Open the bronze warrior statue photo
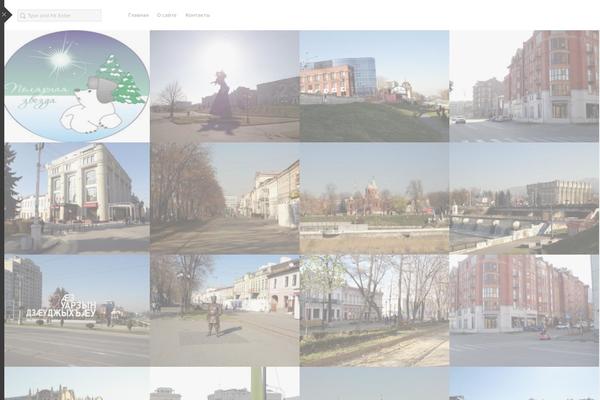Screen dimensions: 600x400 [225, 310]
